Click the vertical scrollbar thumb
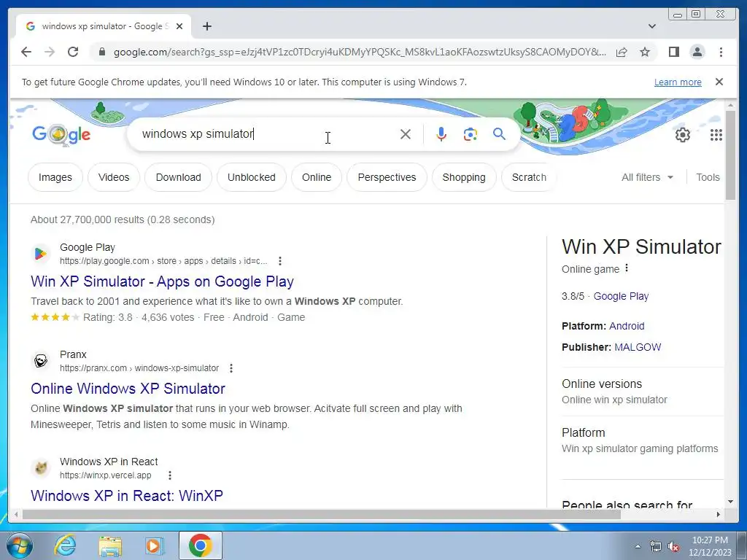 tap(730, 155)
